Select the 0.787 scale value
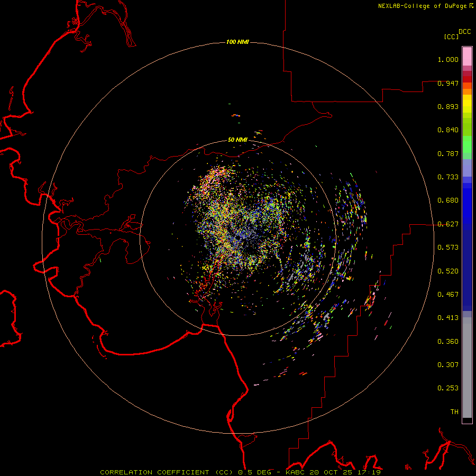 [x=448, y=153]
